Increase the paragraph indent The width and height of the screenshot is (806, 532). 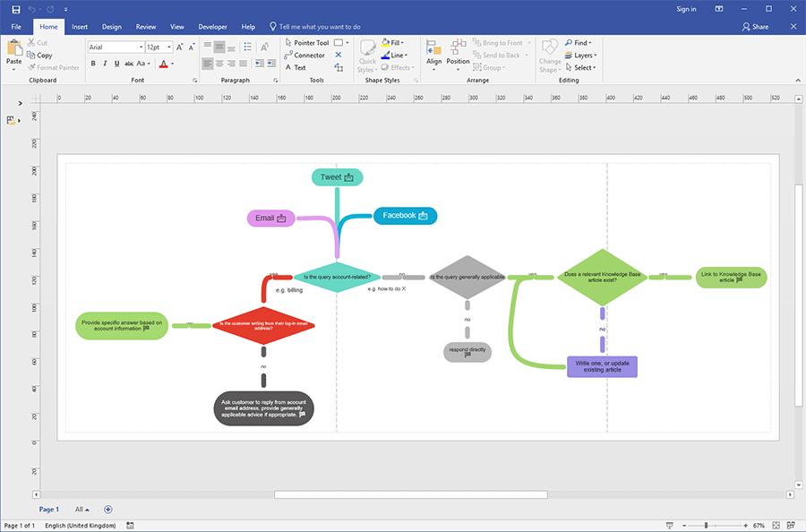pyautogui.click(x=271, y=64)
